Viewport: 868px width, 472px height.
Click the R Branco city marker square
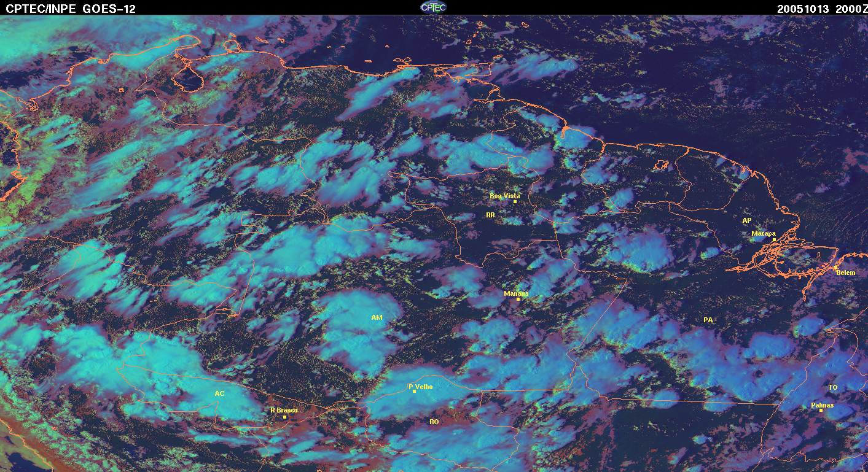pos(284,417)
